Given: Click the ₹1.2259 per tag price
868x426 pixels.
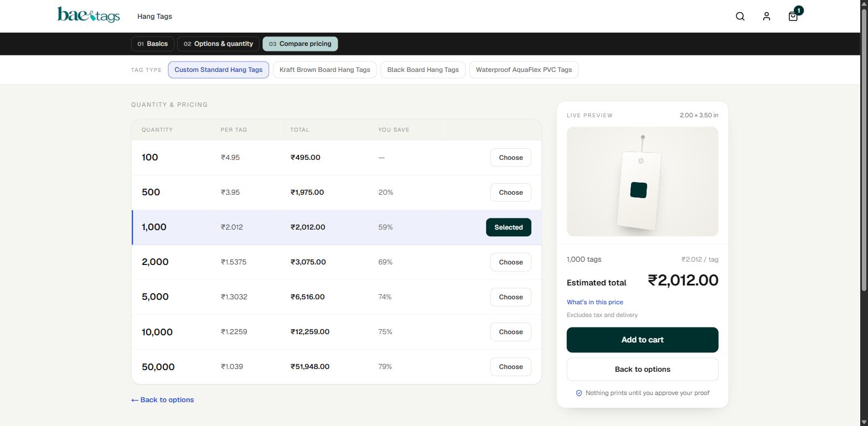Looking at the screenshot, I should pyautogui.click(x=234, y=332).
